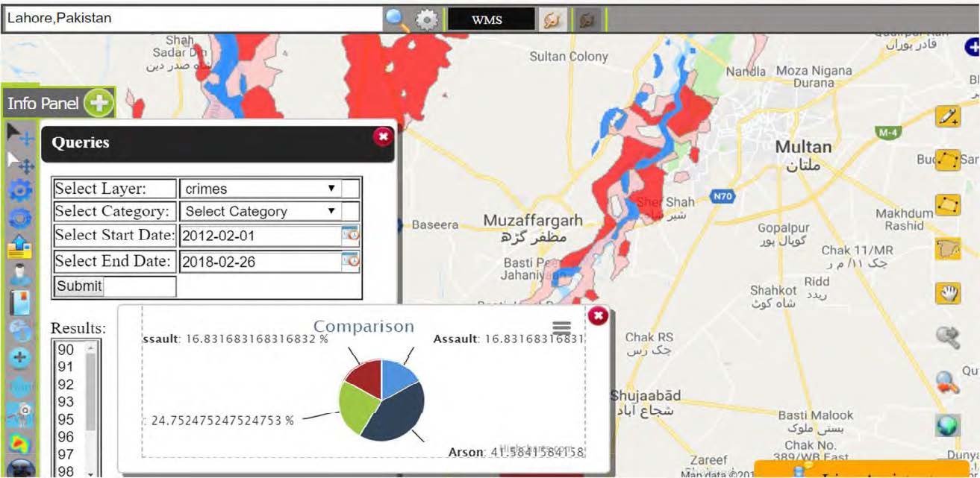Select the black arrow pointer tool in sidebar
980x478 pixels.
click(x=19, y=134)
